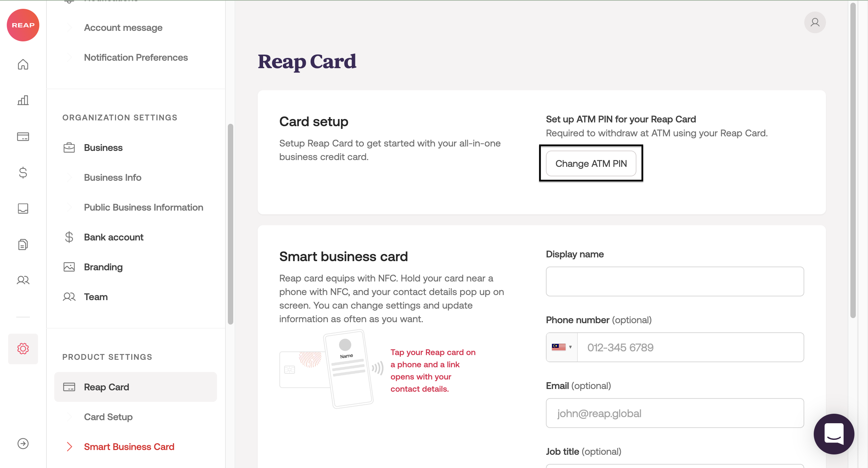Click the inbox tray icon
868x468 pixels.
point(23,208)
